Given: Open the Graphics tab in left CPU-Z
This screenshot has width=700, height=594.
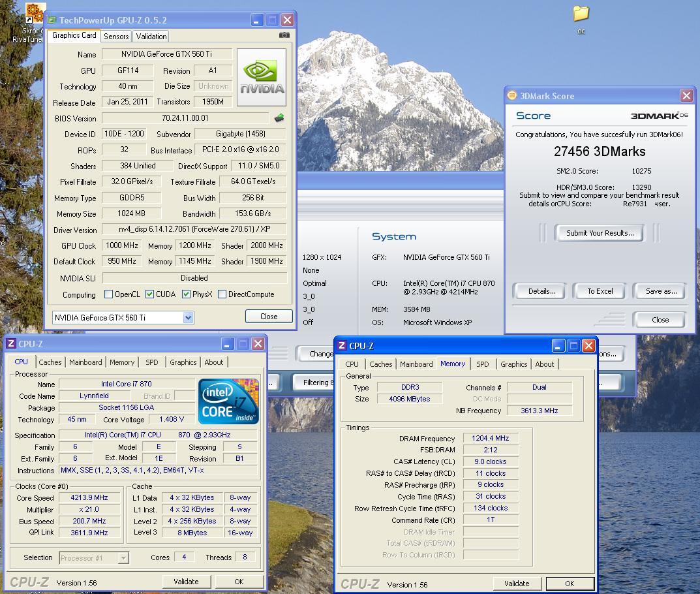Looking at the screenshot, I should (x=183, y=362).
